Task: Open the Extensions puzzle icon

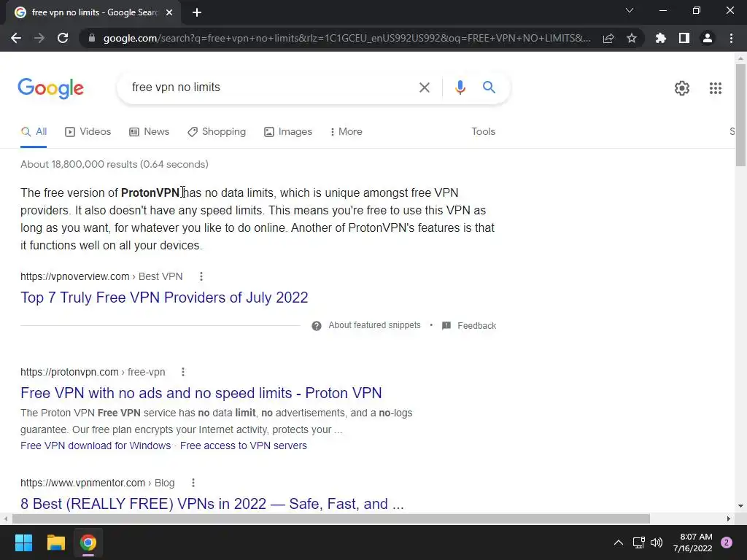Action: pos(660,38)
